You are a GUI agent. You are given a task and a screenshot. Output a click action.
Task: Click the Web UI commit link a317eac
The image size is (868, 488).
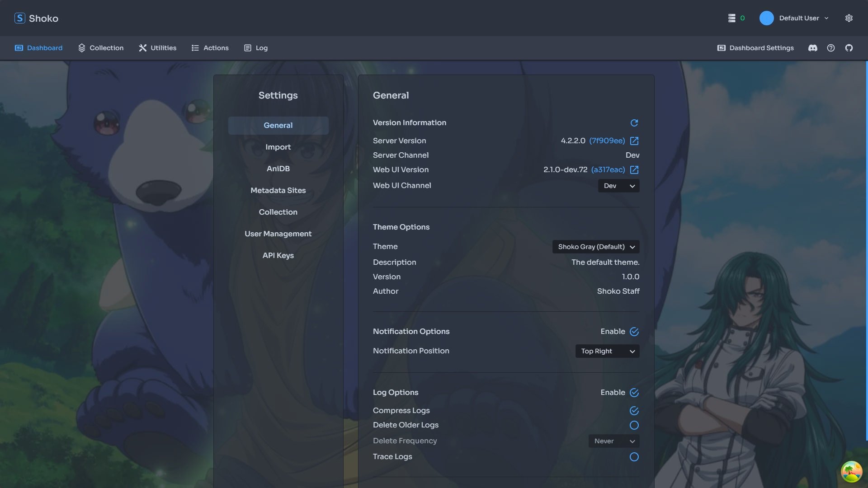coord(608,170)
